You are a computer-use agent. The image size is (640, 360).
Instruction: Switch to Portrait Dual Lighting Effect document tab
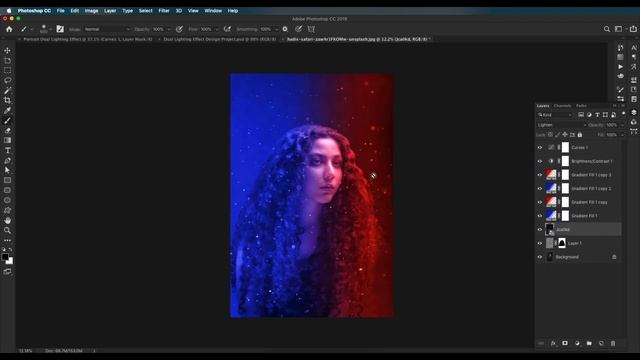[87, 39]
